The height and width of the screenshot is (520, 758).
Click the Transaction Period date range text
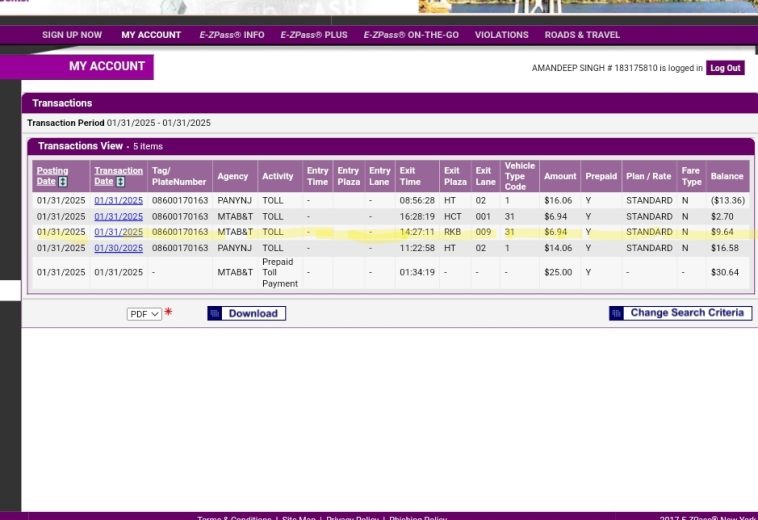159,123
